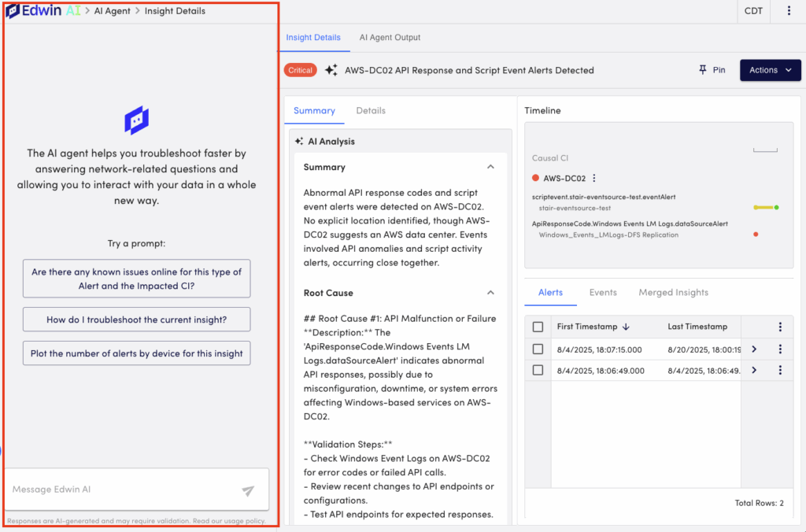
Task: Click the First Timestamp column header
Action: click(587, 327)
